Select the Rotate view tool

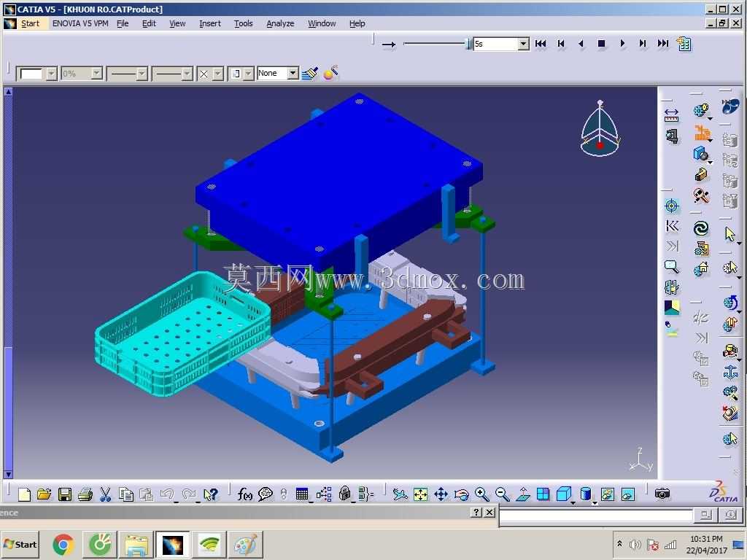tap(461, 495)
